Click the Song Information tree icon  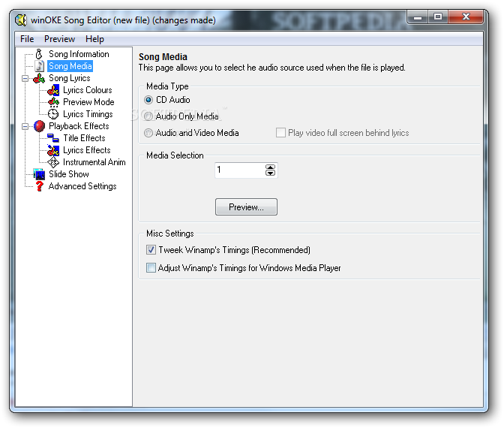(x=39, y=54)
